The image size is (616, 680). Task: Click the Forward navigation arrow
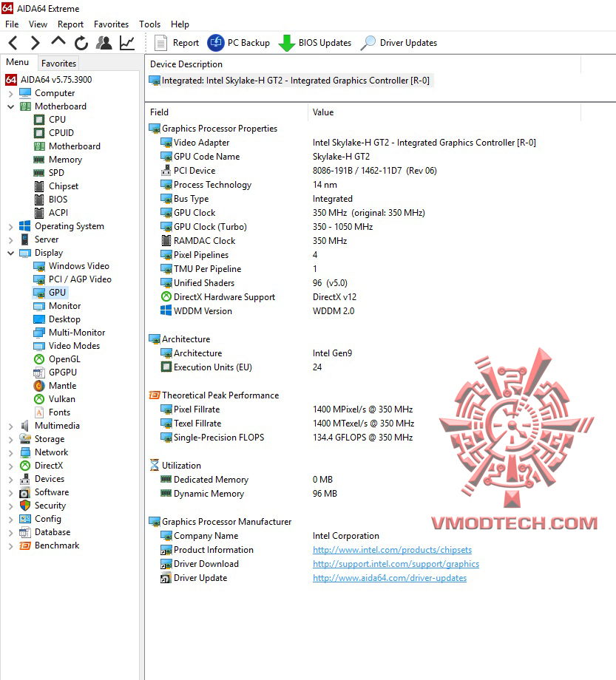click(x=35, y=43)
